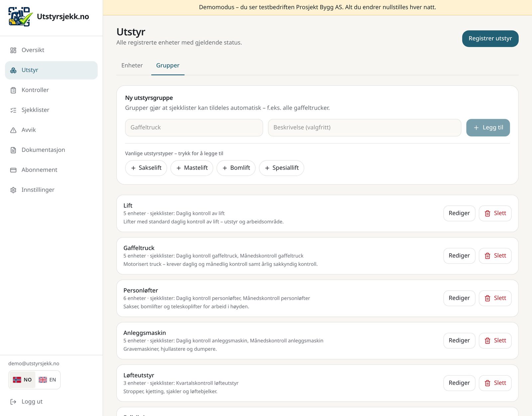This screenshot has height=416, width=532.
Task: Edit the Gaffeltruck group
Action: click(459, 256)
